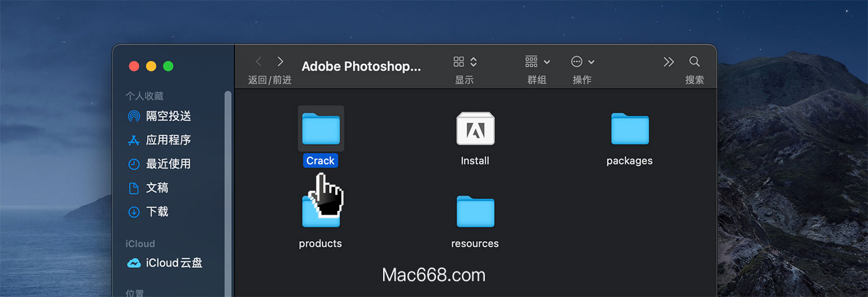
Task: Open Applications (应用程序) in sidebar
Action: [167, 140]
